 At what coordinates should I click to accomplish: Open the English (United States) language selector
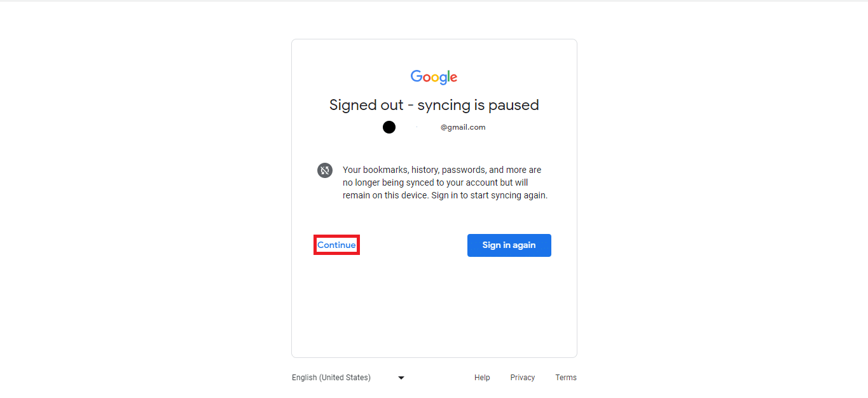tap(331, 378)
